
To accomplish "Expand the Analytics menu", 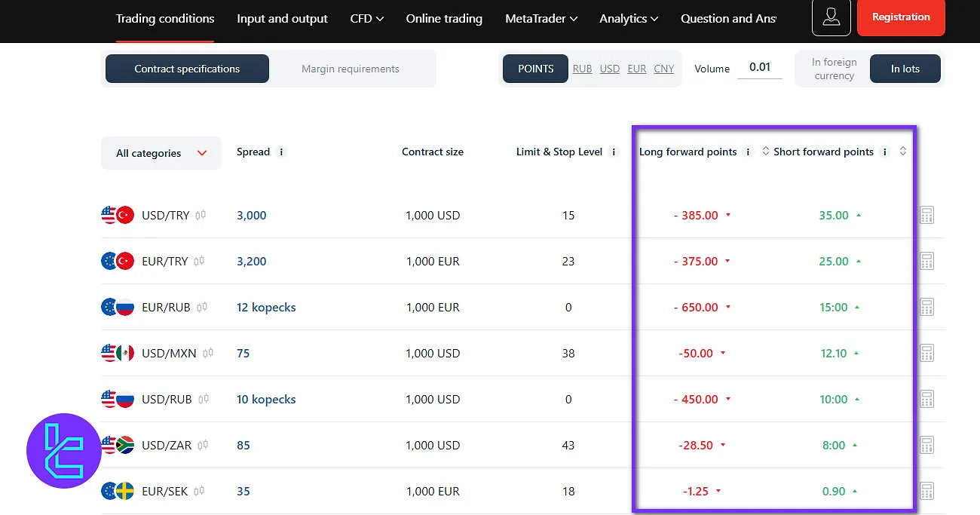I will (x=628, y=18).
